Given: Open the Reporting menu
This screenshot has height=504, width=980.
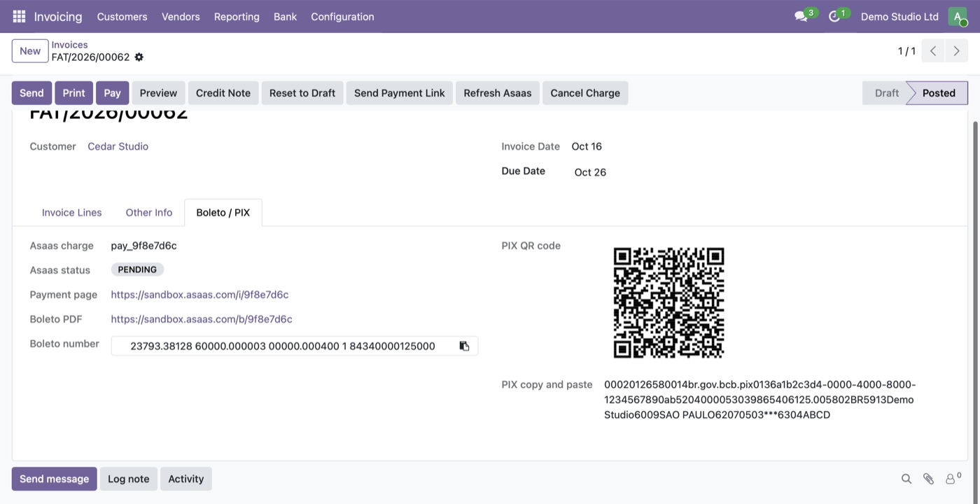Looking at the screenshot, I should point(237,16).
